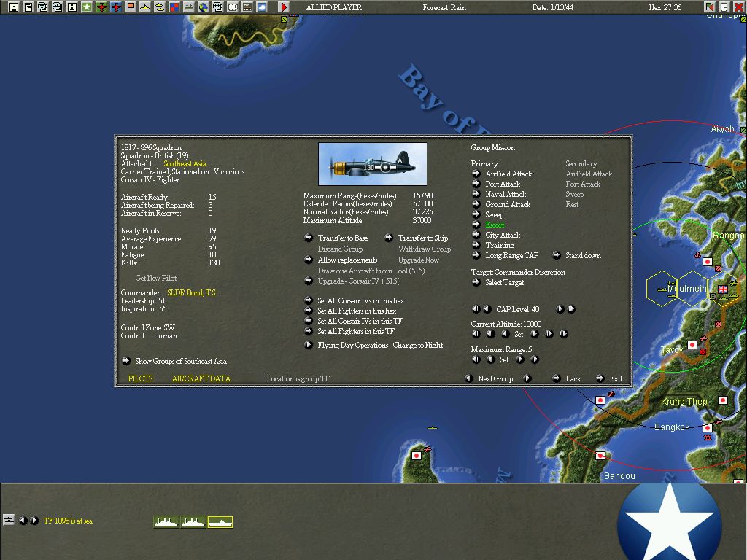Screen dimensions: 747x560
Task: Open the PILOTS tab link
Action: tap(141, 378)
